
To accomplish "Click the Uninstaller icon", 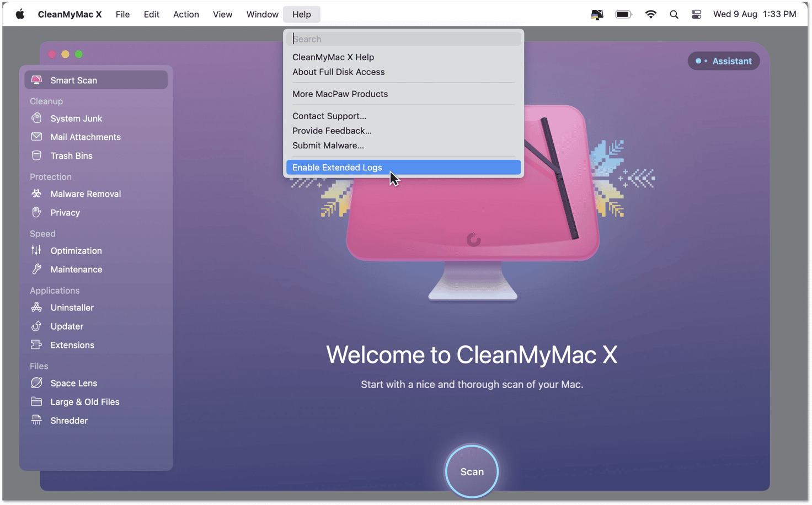I will [x=36, y=307].
